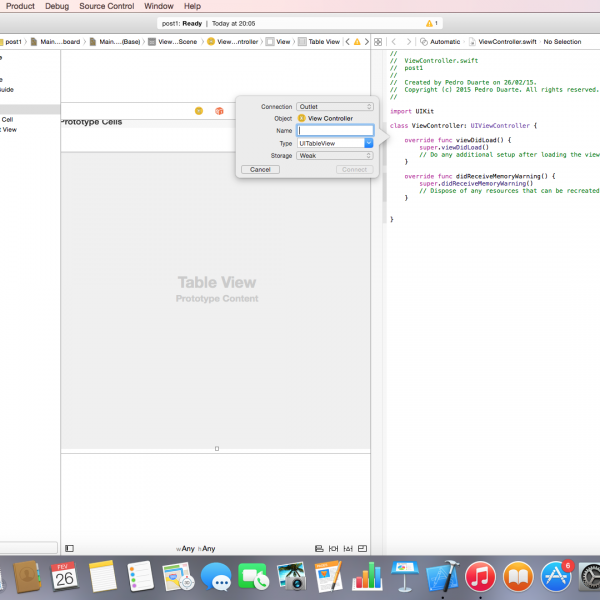600x600 pixels.
Task: Select the Cell row in document outline
Action: (30, 119)
